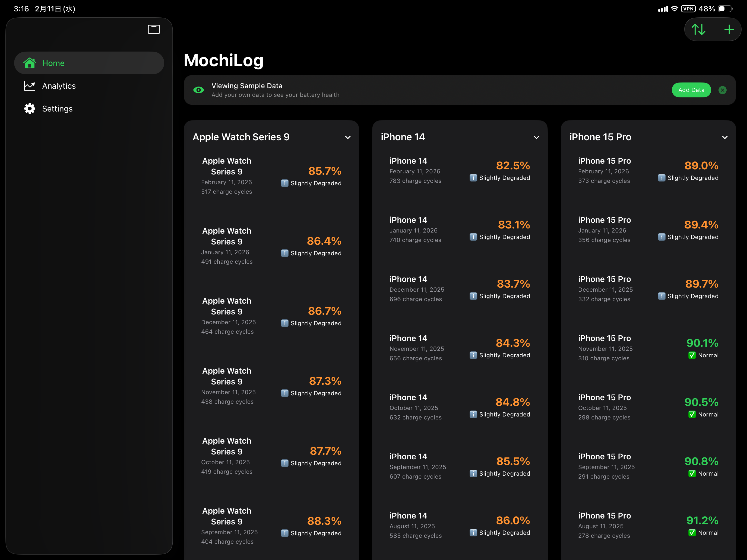The width and height of the screenshot is (747, 560).
Task: Click green checkmark on 90.5% Normal entry
Action: point(692,414)
